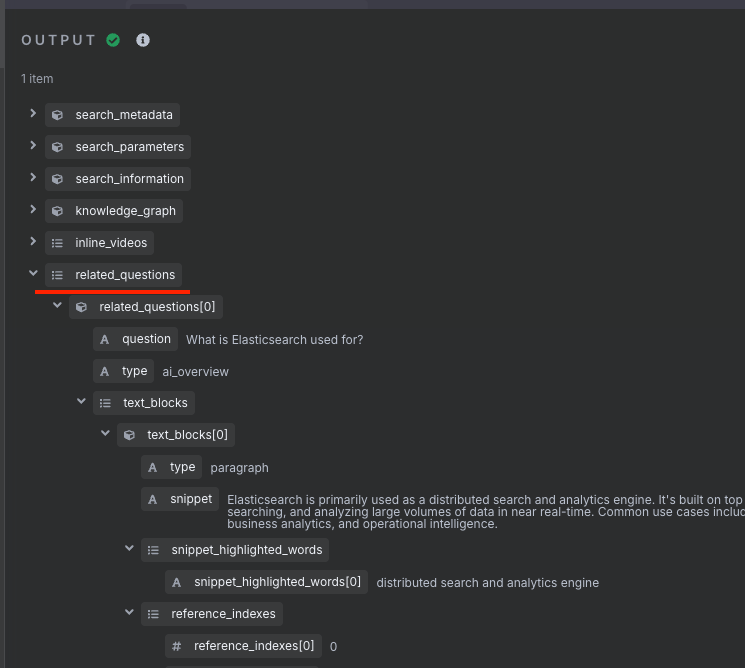Select the ai_overview type value
745x668 pixels.
pos(195,372)
